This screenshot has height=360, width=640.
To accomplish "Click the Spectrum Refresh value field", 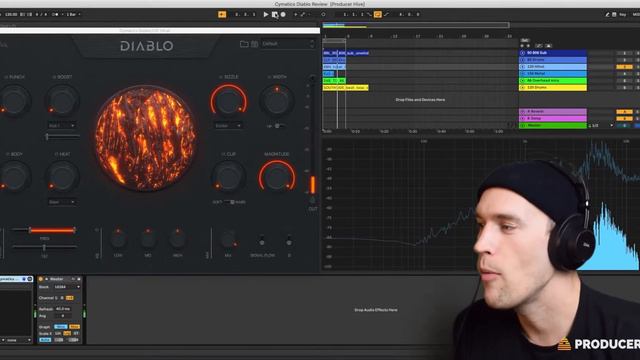I will click(63, 309).
